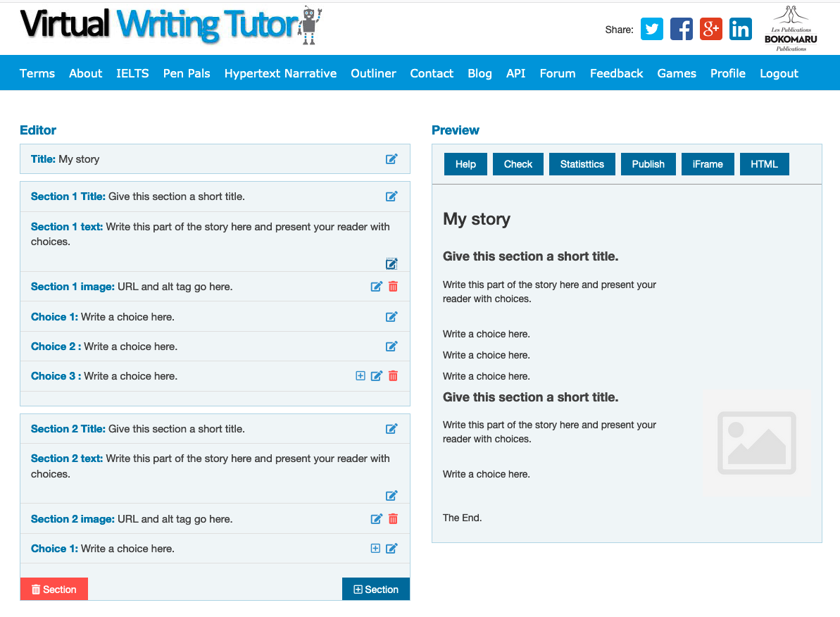
Task: Edit the story title
Action: tap(391, 158)
